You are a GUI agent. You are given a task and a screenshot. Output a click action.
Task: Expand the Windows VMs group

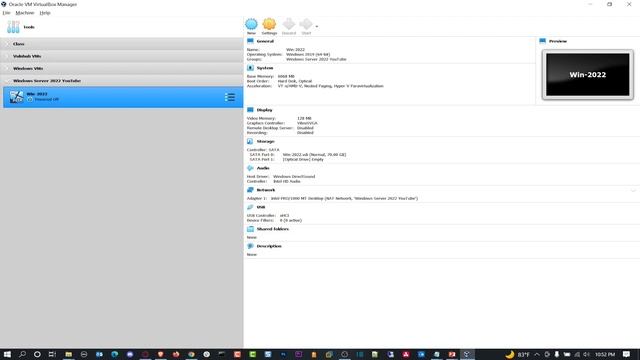point(122,68)
